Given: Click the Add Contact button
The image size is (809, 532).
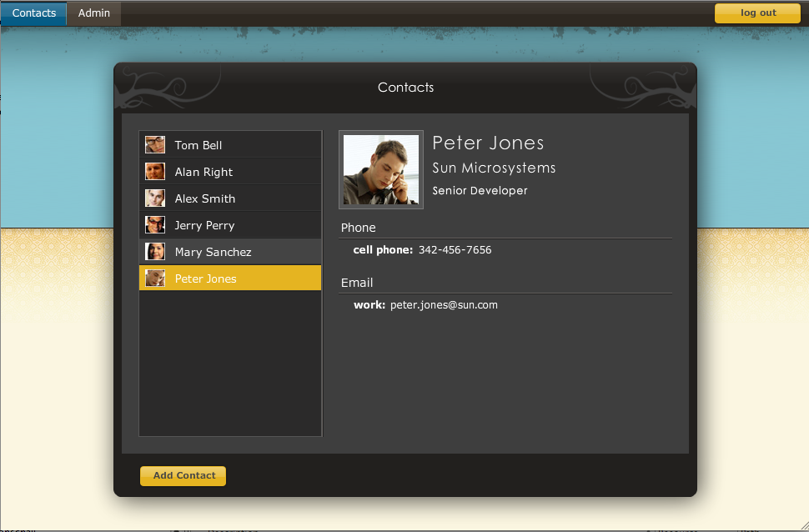Looking at the screenshot, I should pos(183,475).
